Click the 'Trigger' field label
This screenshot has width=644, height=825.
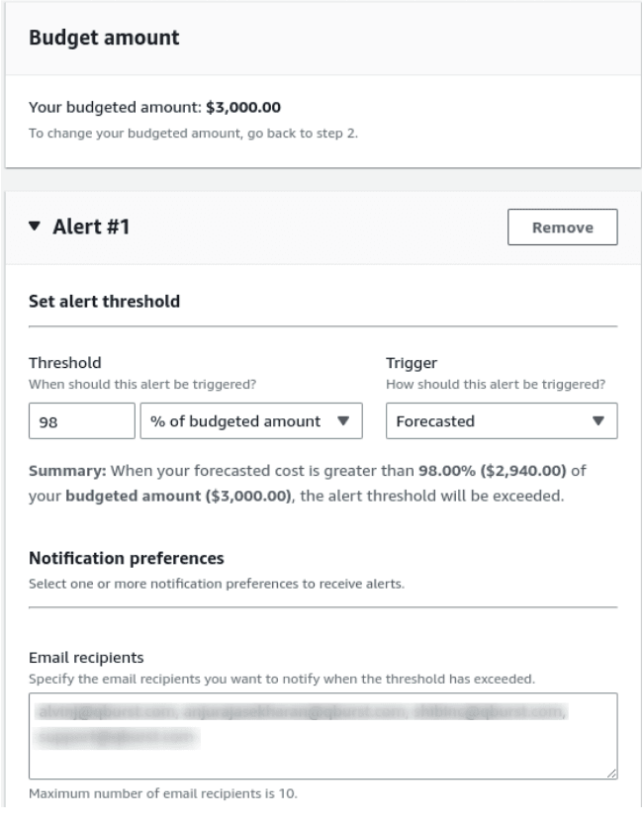tap(410, 363)
